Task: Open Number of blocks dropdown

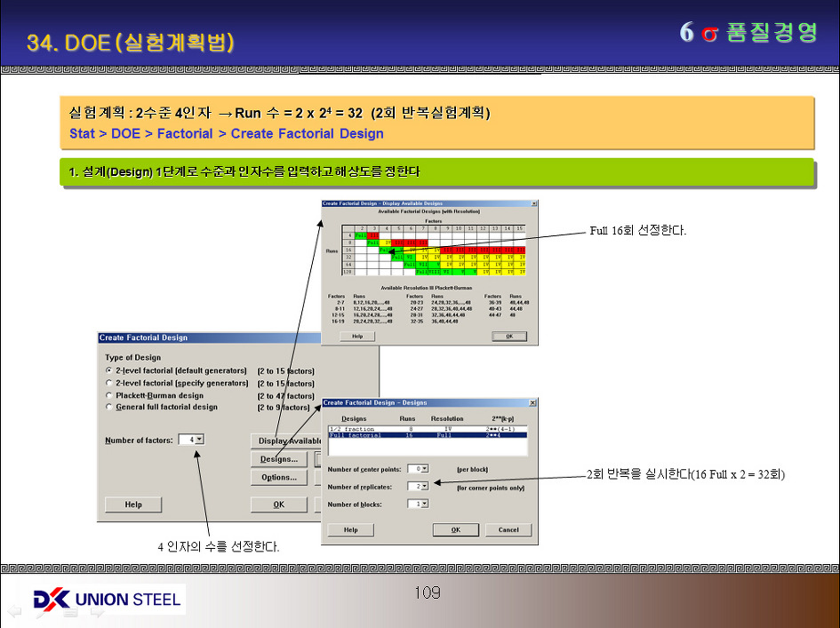Action: (425, 504)
